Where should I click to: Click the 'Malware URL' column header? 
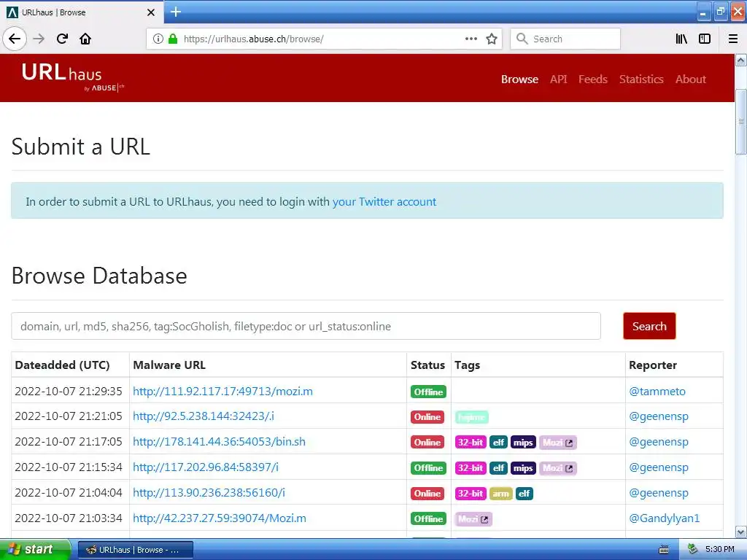(169, 365)
